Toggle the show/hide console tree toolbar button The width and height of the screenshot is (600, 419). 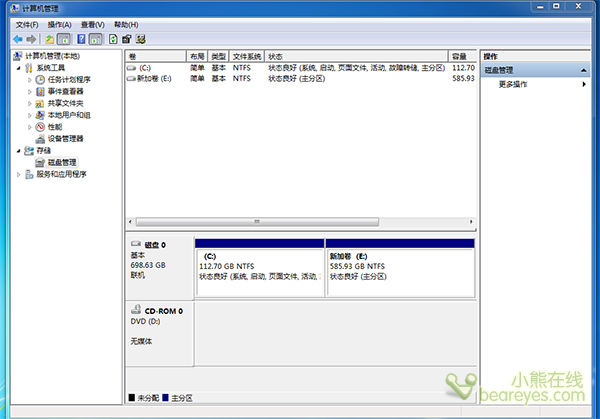coord(64,38)
